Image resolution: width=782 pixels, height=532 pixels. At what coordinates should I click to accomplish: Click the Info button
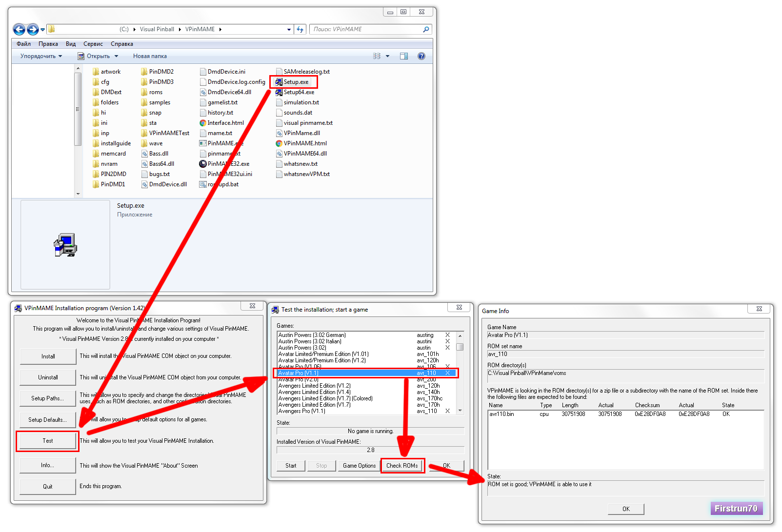pyautogui.click(x=48, y=465)
